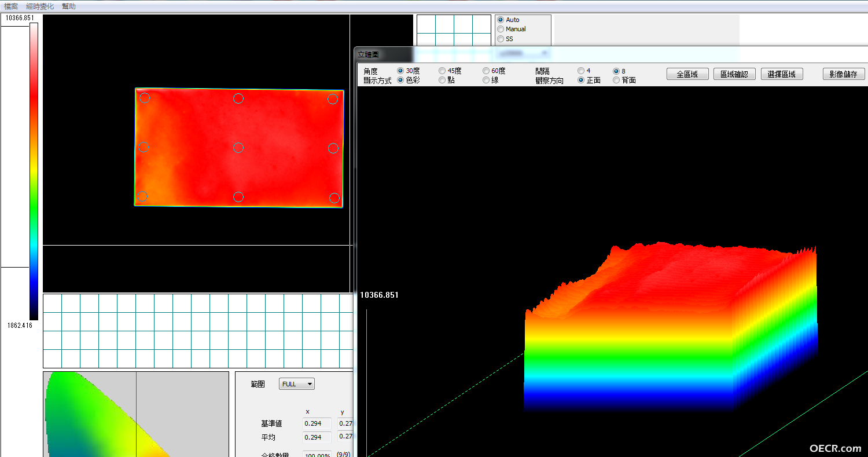Image resolution: width=868 pixels, height=457 pixels.
Task: Click the minimum scale value 1862.416
Action: tap(19, 326)
